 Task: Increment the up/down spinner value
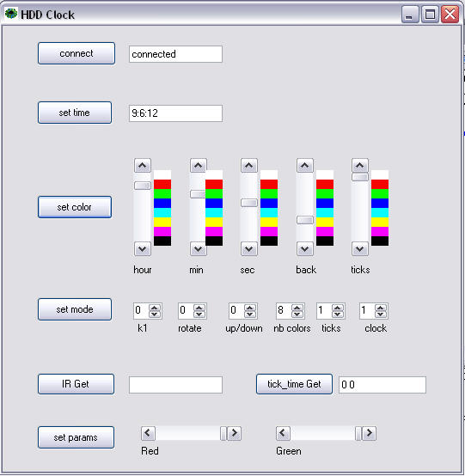tap(250, 308)
